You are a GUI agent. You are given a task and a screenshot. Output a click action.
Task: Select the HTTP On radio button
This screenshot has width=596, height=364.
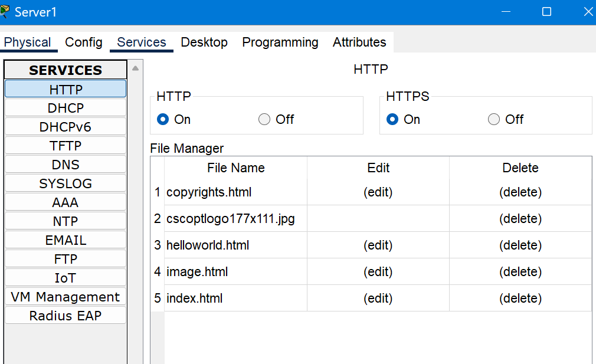tap(163, 119)
